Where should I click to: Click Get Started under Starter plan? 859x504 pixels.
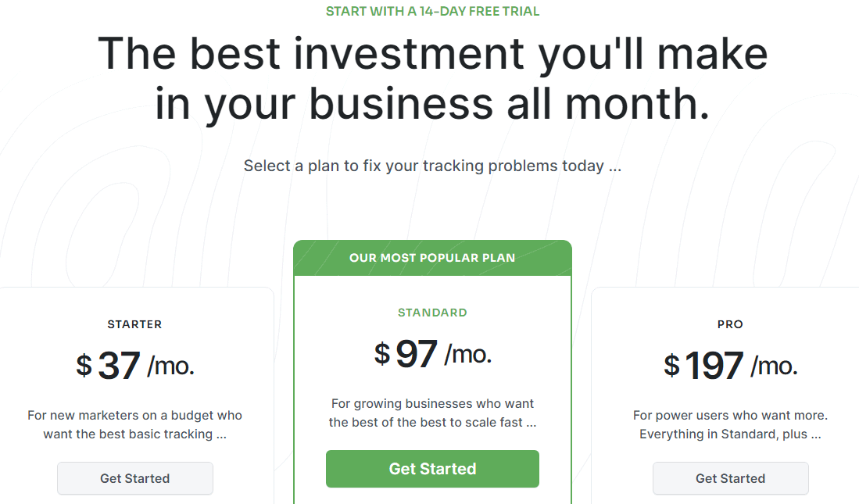[x=134, y=478]
